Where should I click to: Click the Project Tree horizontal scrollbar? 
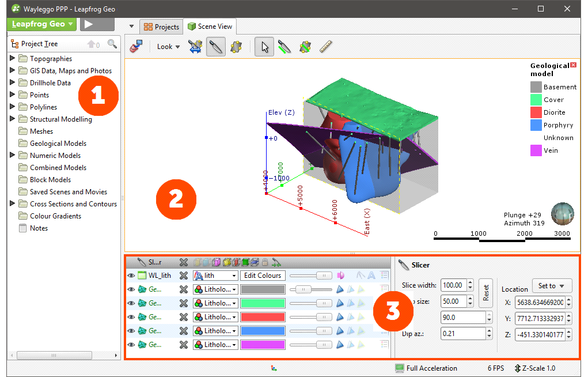tap(54, 355)
